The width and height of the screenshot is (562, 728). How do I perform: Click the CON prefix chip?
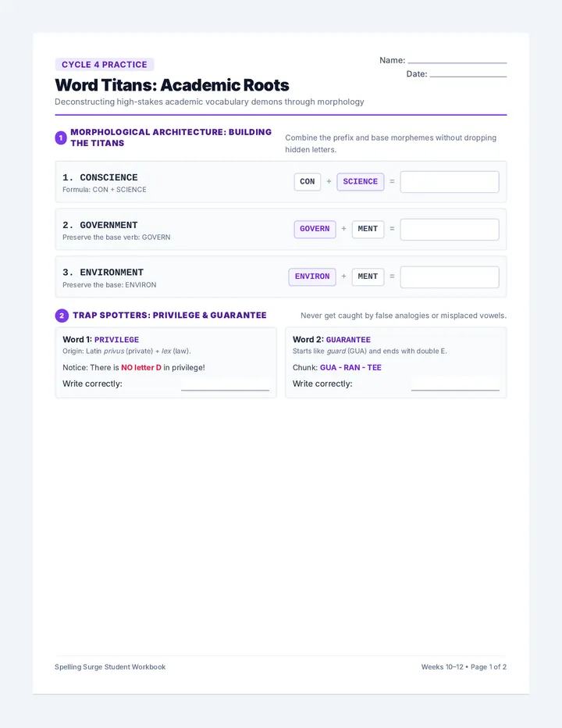tap(308, 181)
